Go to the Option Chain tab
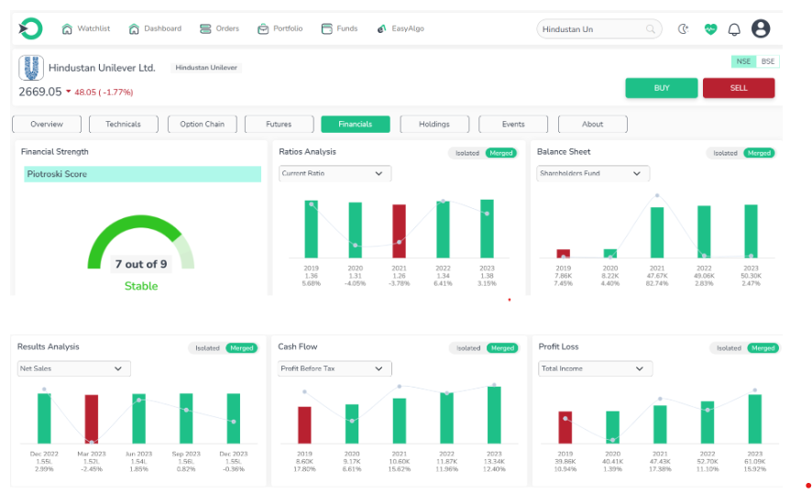The width and height of the screenshot is (812, 504). (x=202, y=124)
